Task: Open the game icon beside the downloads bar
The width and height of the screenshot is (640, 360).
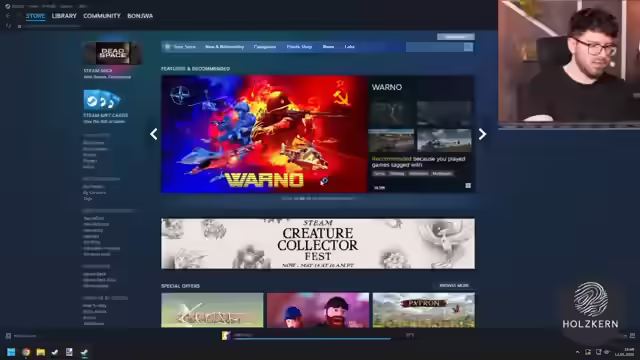Action: pyautogui.click(x=226, y=336)
